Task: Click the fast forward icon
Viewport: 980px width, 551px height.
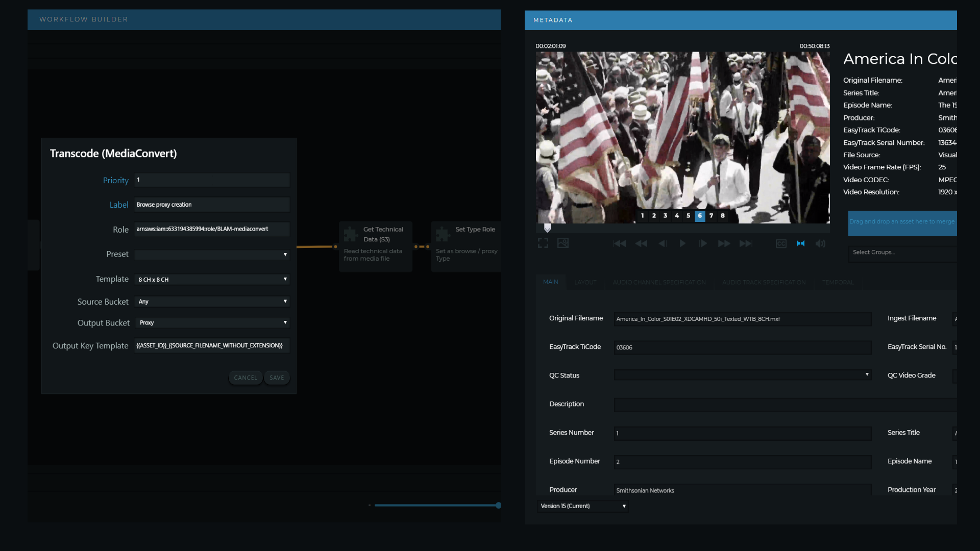Action: coord(724,244)
